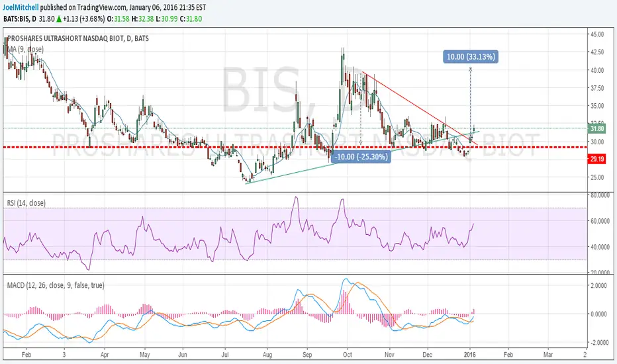Select the MACD 2.0000 axis label
The image size is (617, 364).
click(x=598, y=285)
